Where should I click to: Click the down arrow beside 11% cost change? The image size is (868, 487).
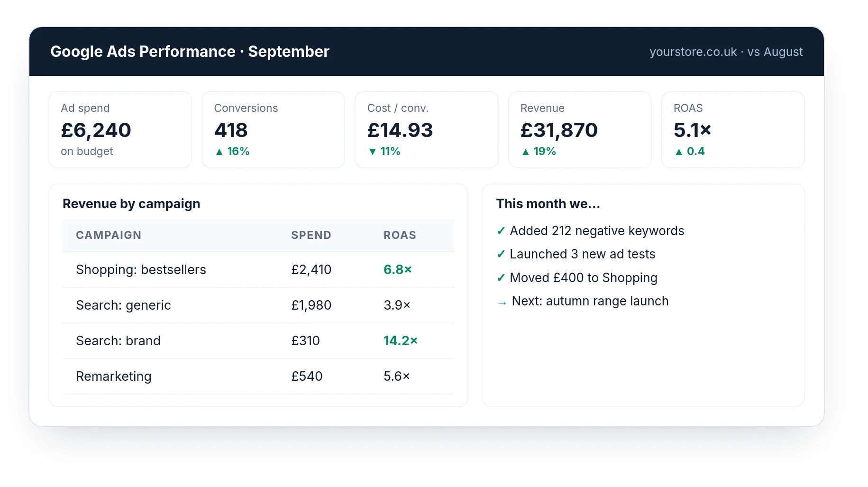[372, 152]
